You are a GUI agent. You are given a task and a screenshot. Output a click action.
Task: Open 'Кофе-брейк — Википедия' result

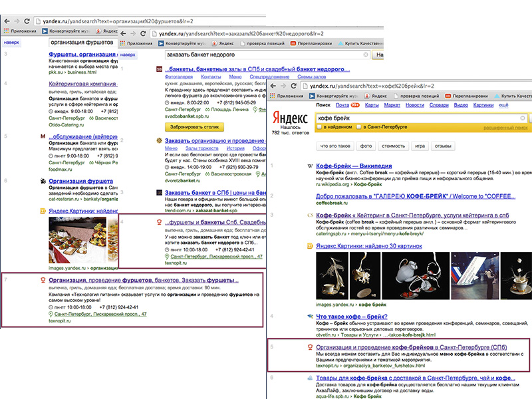(x=354, y=166)
